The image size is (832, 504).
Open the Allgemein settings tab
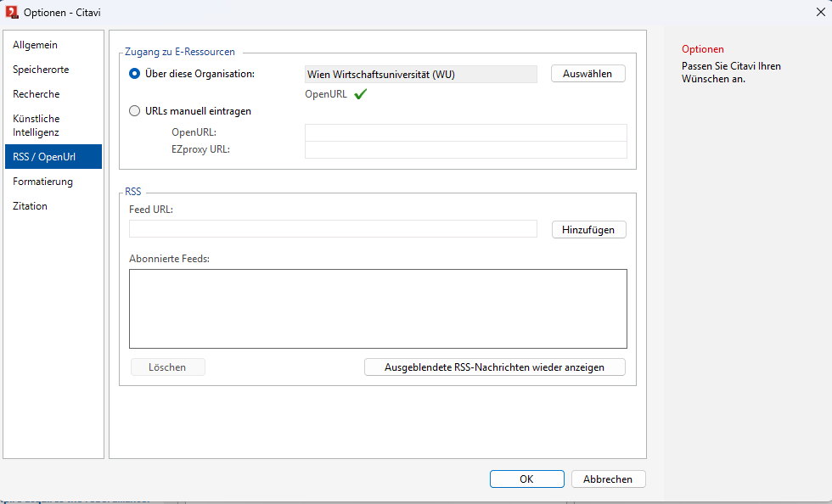[x=35, y=45]
